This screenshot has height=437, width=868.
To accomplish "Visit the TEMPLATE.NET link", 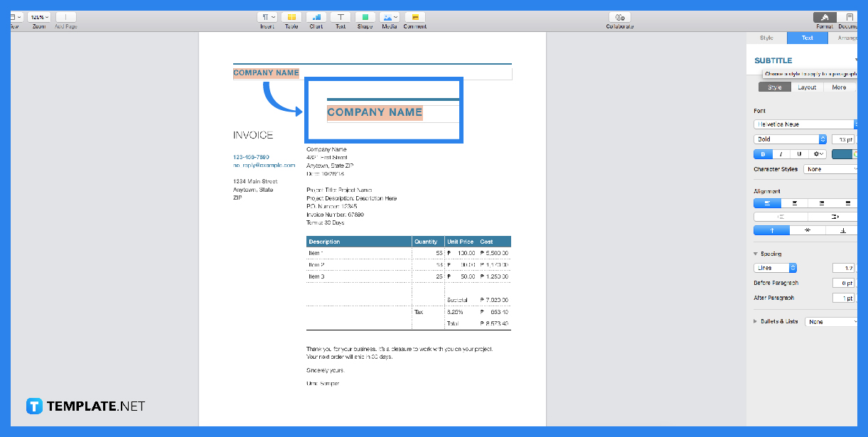I will tap(85, 406).
